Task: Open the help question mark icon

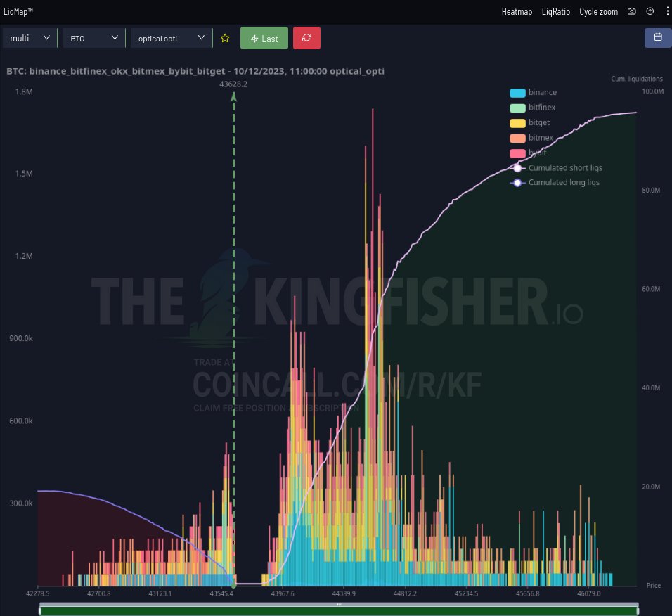Action: point(650,11)
